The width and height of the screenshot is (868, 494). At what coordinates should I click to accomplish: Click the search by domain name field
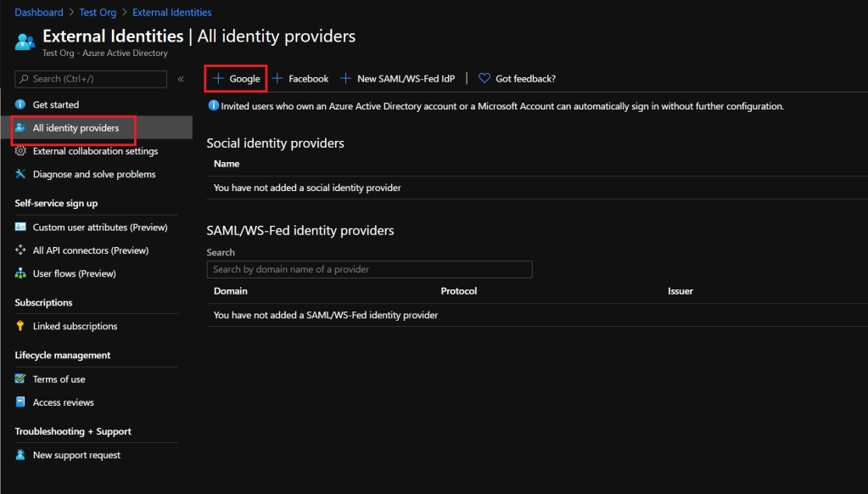(x=369, y=269)
